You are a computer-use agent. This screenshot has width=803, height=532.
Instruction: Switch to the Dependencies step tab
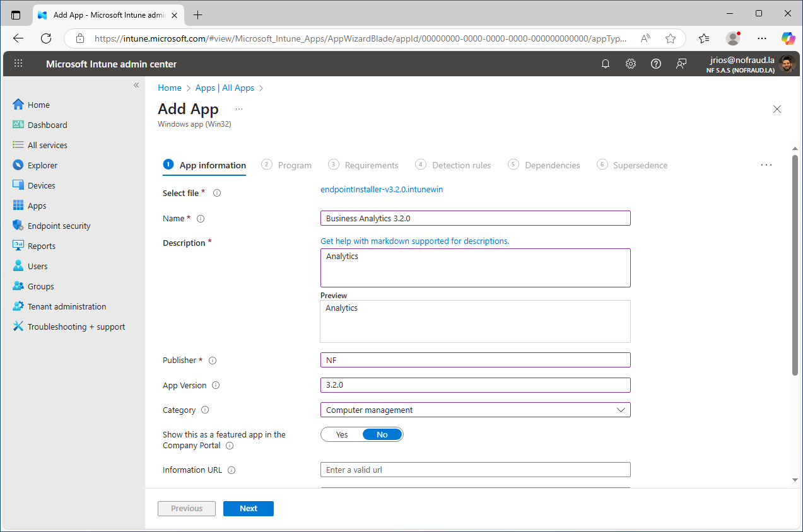544,165
